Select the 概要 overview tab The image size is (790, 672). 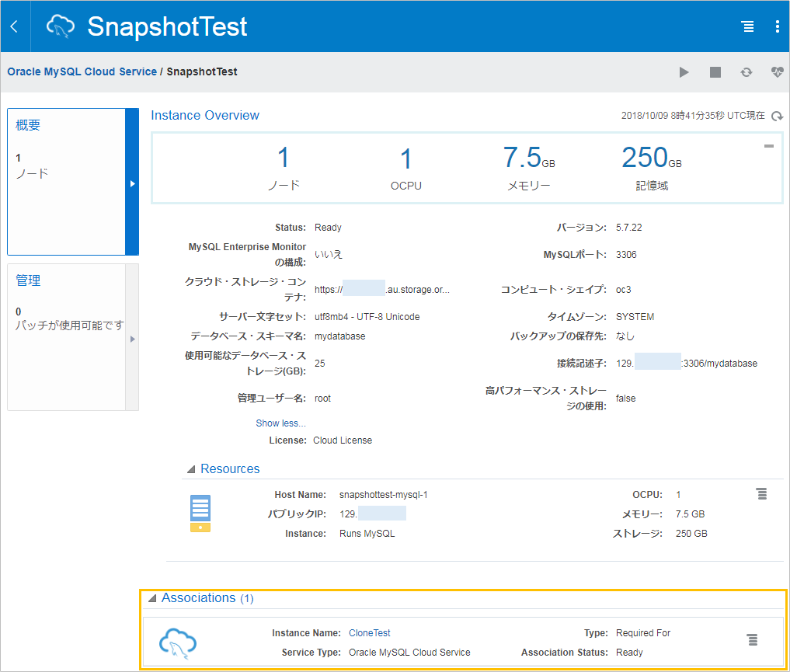coord(67,181)
